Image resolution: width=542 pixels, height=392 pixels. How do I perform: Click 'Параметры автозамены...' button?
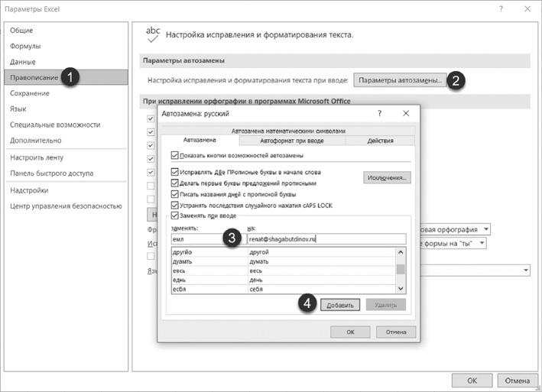click(400, 80)
